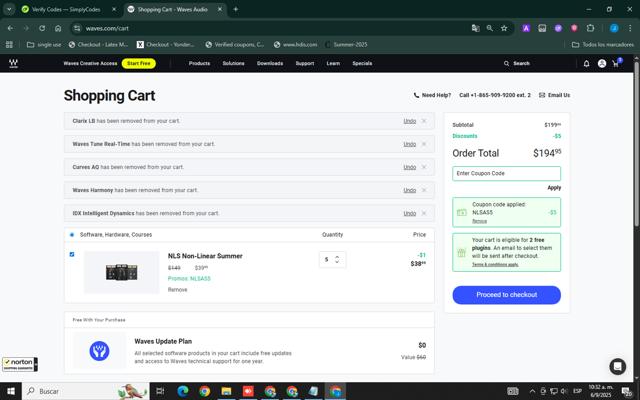The height and width of the screenshot is (400, 640).
Task: Open File Explorer from the taskbar
Action: pos(226,391)
